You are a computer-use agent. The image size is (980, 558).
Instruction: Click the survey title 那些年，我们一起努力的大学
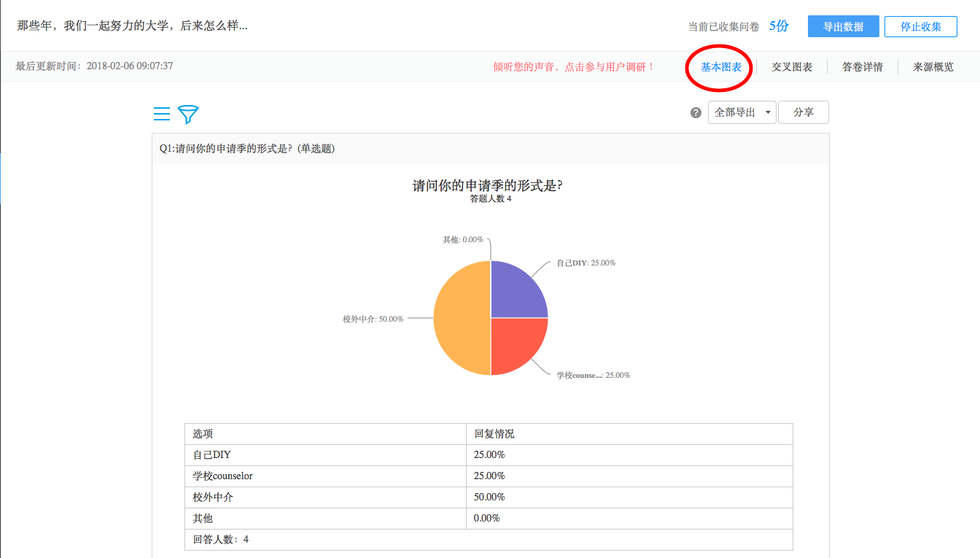coord(133,26)
